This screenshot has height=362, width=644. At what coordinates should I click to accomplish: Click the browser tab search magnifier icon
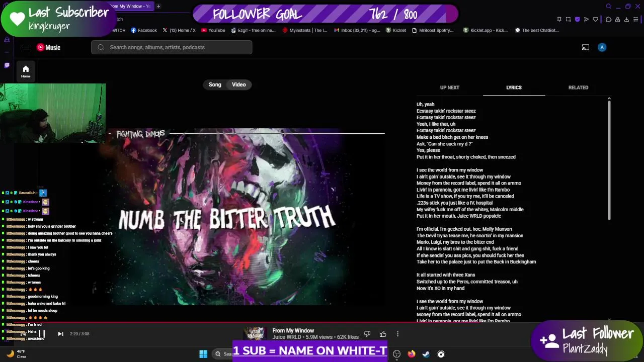point(608,6)
